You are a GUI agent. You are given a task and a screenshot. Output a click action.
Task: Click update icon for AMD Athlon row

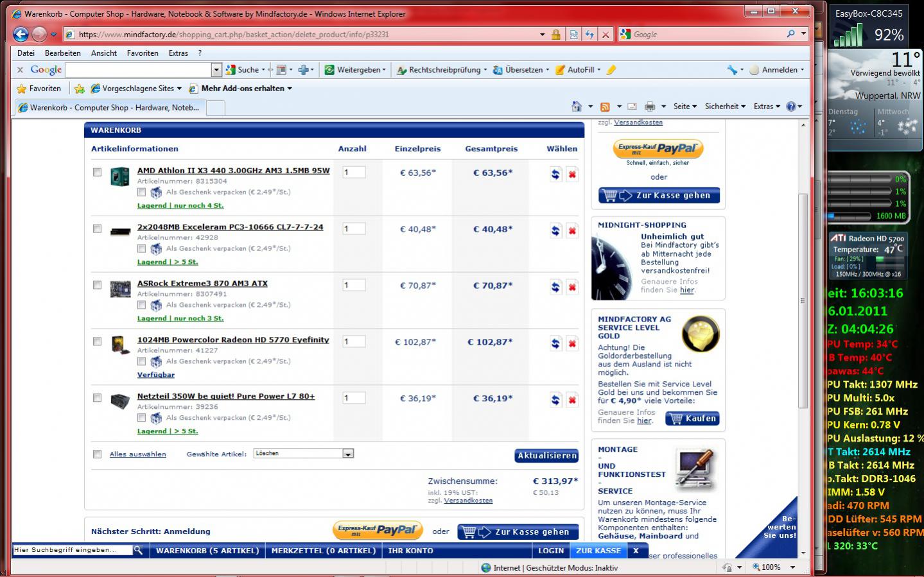point(555,174)
